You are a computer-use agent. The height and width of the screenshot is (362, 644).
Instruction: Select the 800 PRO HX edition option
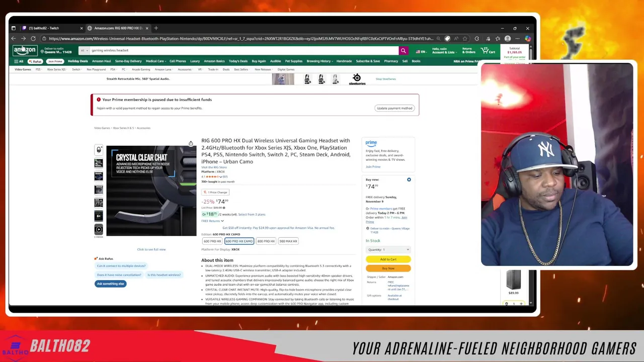[266, 241]
